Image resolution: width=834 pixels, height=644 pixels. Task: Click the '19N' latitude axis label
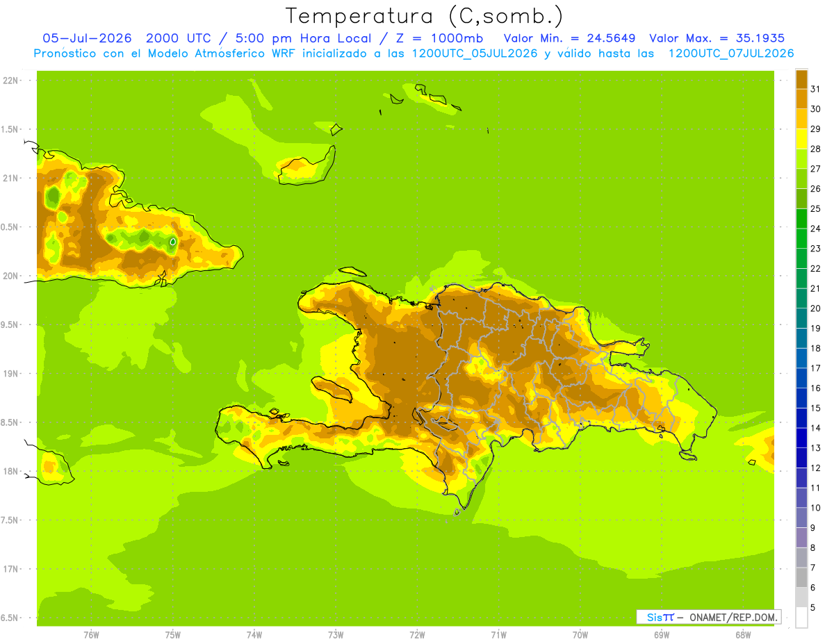(x=10, y=373)
